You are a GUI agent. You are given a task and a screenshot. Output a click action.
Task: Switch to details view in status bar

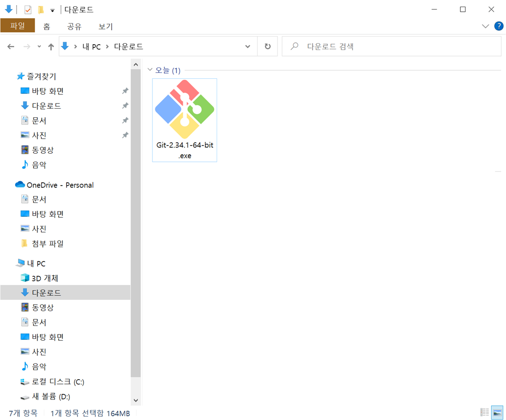(485, 412)
